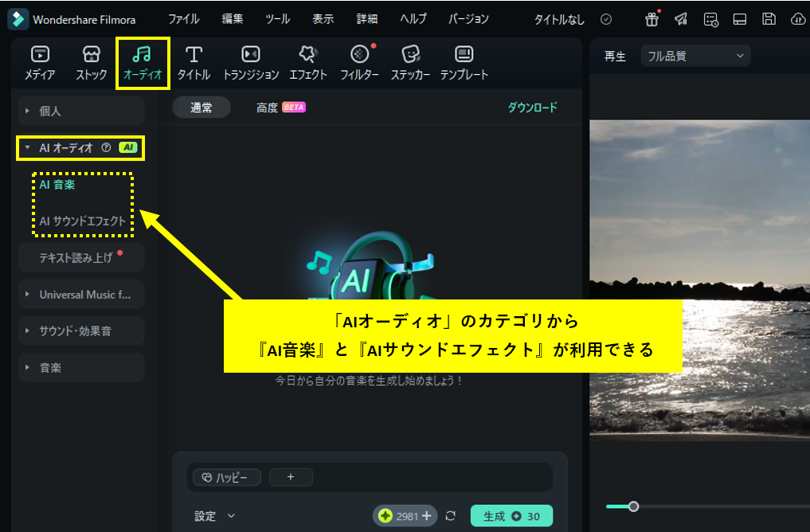Click the save project icon
Screen dimensions: 810x532
point(768,20)
